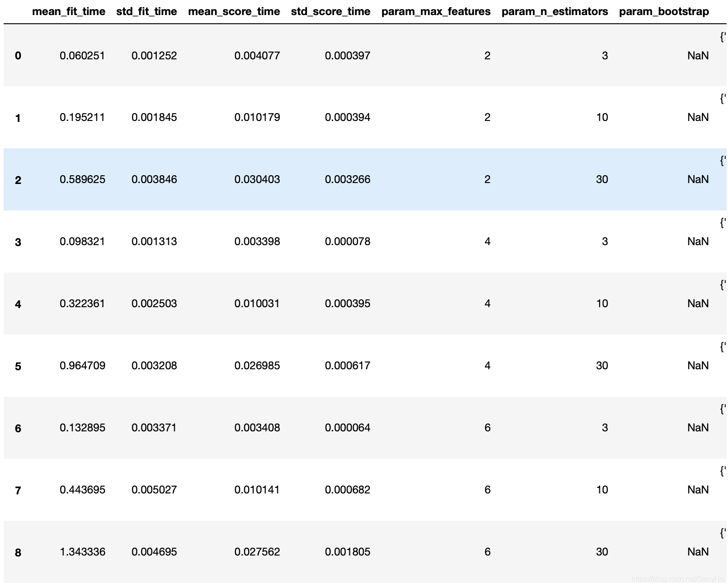This screenshot has width=728, height=587.
Task: Click std_score_time value 0.000078
Action: pos(348,241)
